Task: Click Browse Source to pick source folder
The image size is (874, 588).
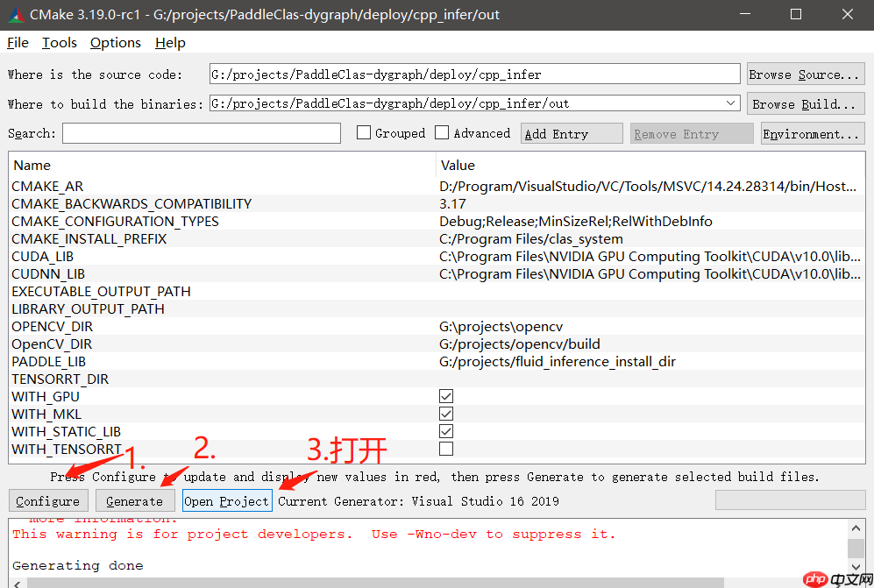Action: coord(804,74)
